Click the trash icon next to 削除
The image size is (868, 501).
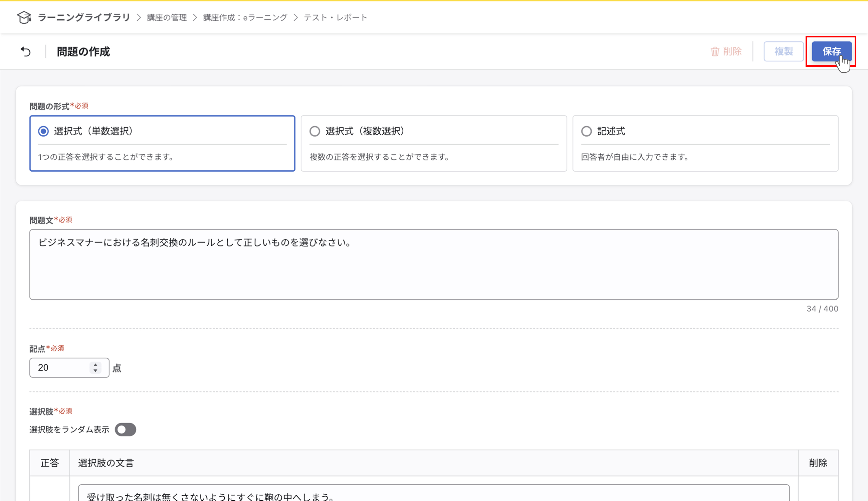[x=715, y=51]
